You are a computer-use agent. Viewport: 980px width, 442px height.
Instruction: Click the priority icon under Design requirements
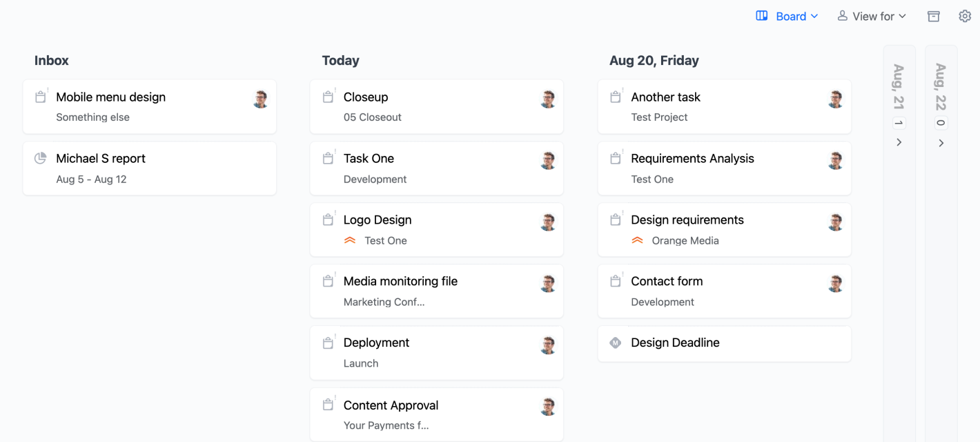point(638,240)
